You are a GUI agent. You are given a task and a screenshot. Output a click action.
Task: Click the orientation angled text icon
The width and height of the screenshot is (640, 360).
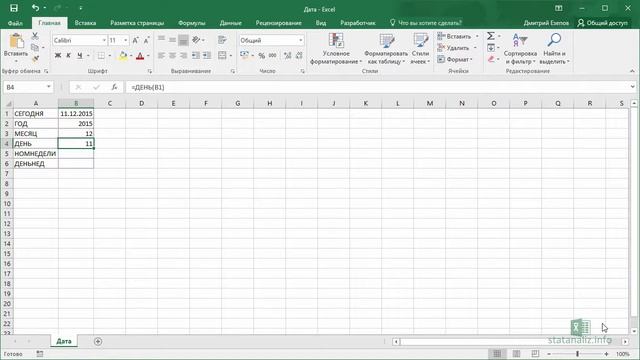(x=196, y=40)
